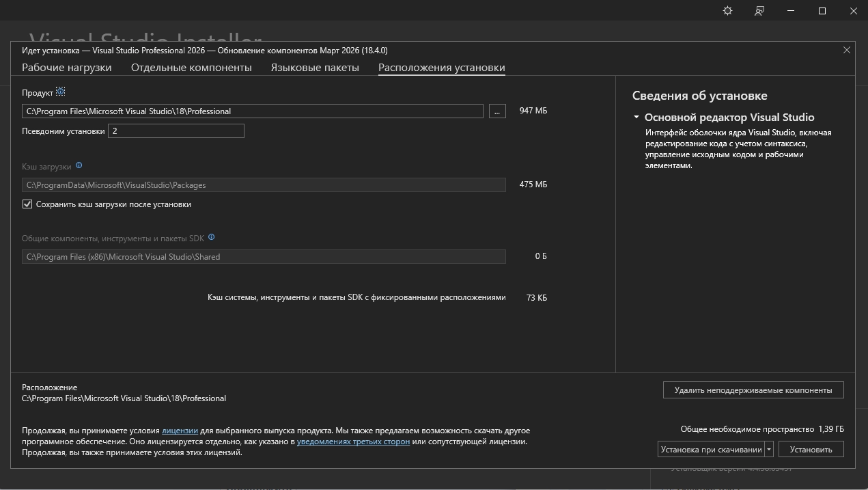The width and height of the screenshot is (868, 490).
Task: Open the installer settings gear icon
Action: pyautogui.click(x=727, y=11)
